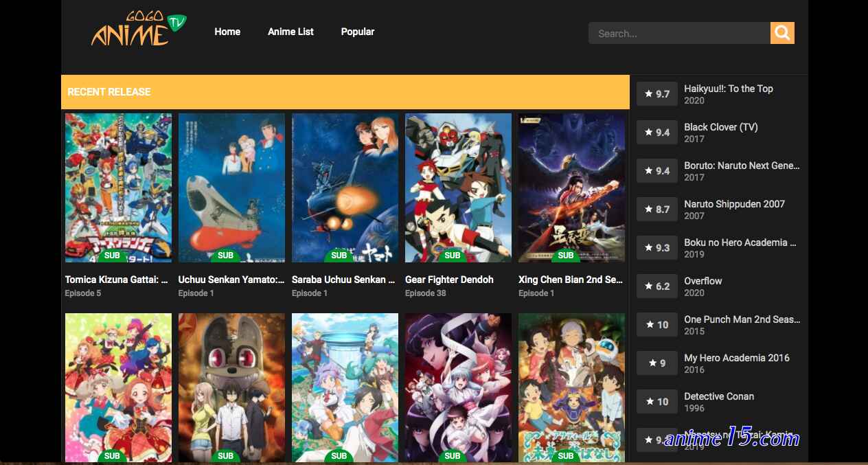Click the star rating badge for My Hero Academia 2016
Viewport: 868px width, 465px height.
point(657,363)
